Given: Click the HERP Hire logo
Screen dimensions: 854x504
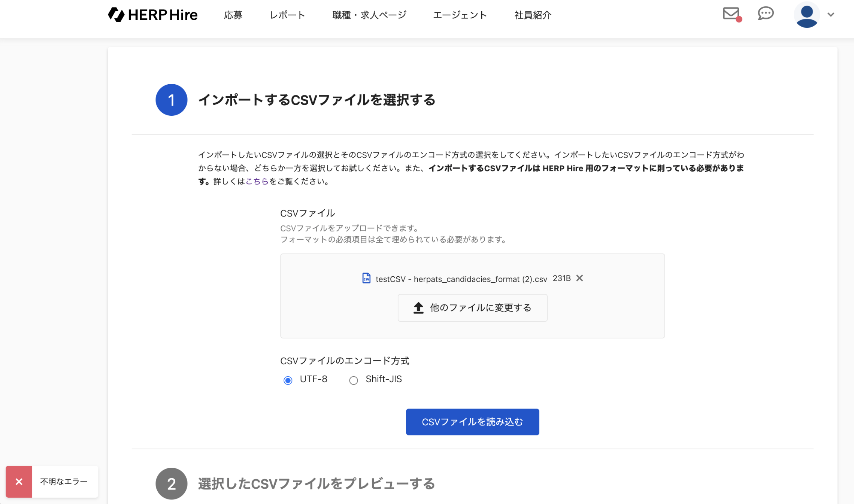Looking at the screenshot, I should (153, 15).
